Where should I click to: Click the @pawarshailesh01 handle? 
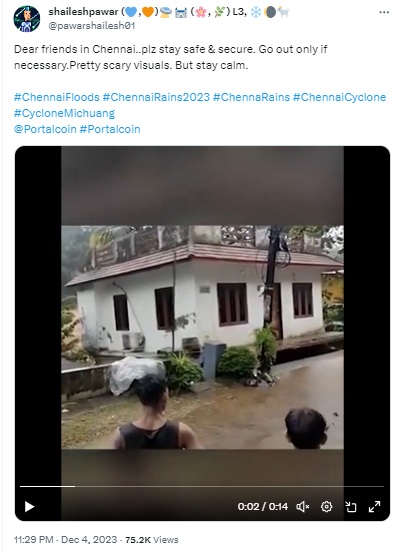(92, 26)
